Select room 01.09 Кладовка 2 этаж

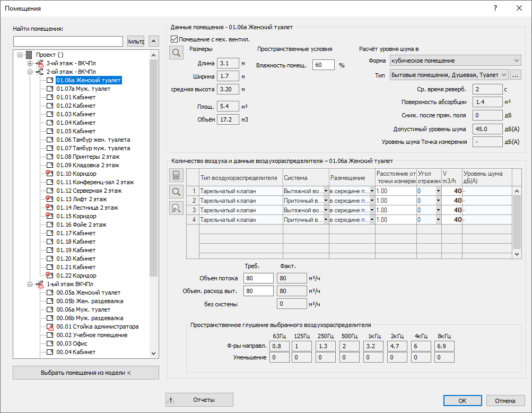88,165
